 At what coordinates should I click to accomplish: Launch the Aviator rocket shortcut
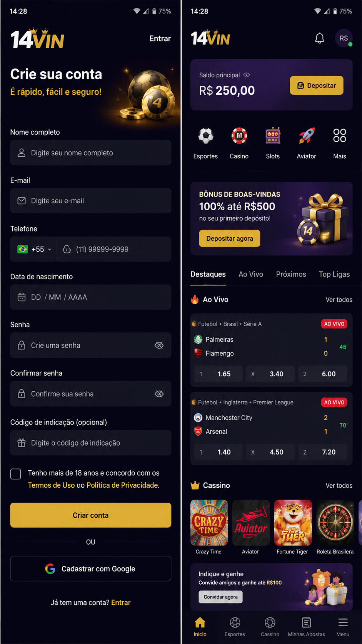(x=307, y=136)
